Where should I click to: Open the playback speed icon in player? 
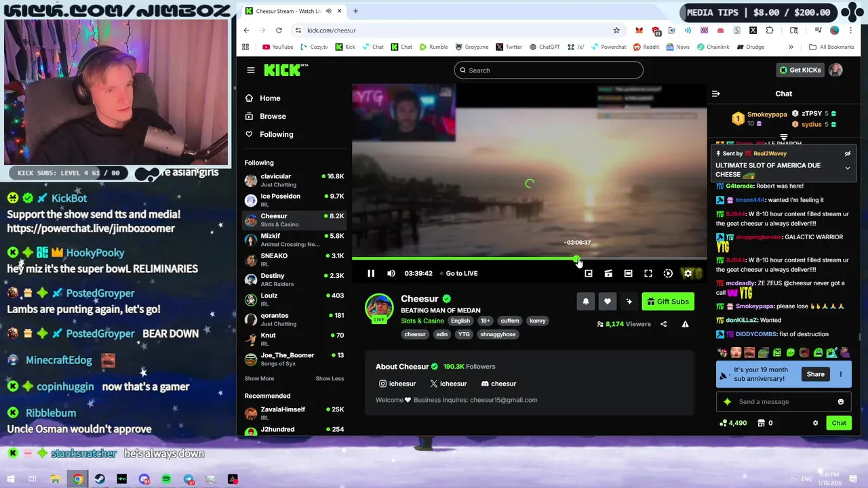[x=668, y=273]
